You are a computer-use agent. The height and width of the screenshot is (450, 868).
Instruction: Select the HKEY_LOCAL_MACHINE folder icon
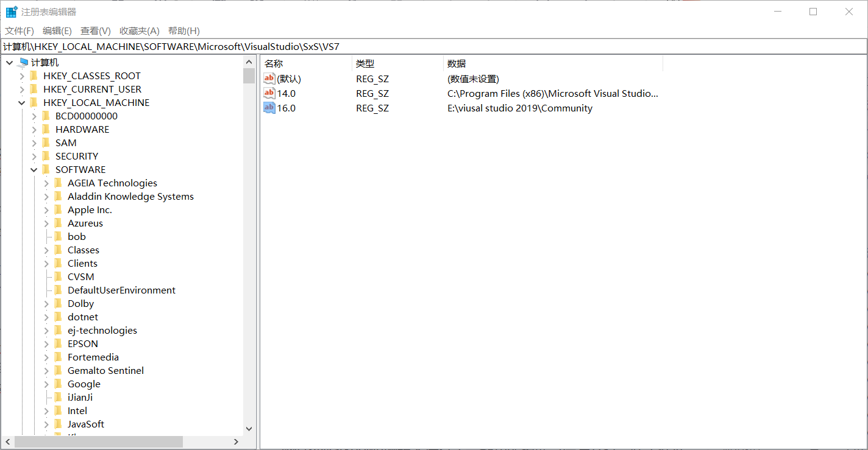click(x=34, y=102)
